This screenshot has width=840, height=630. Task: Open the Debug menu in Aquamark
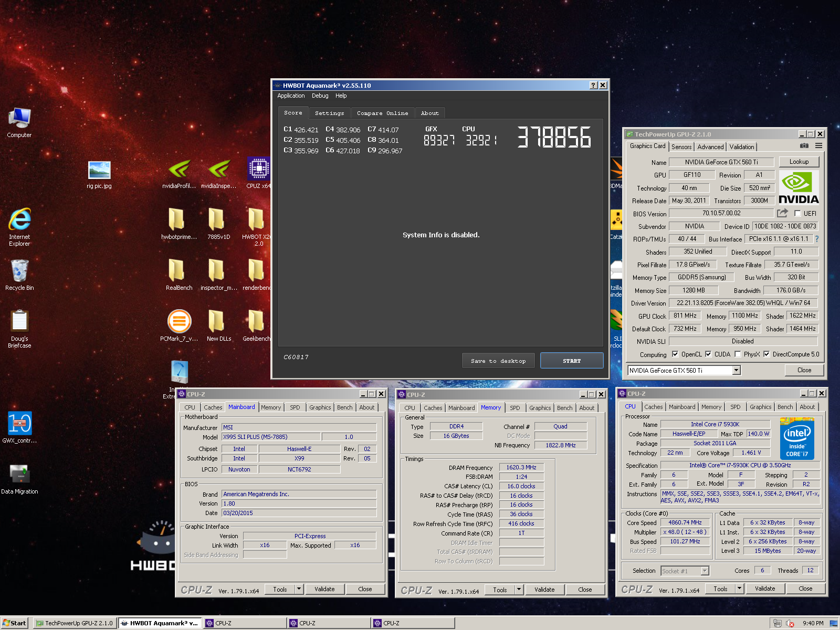320,96
